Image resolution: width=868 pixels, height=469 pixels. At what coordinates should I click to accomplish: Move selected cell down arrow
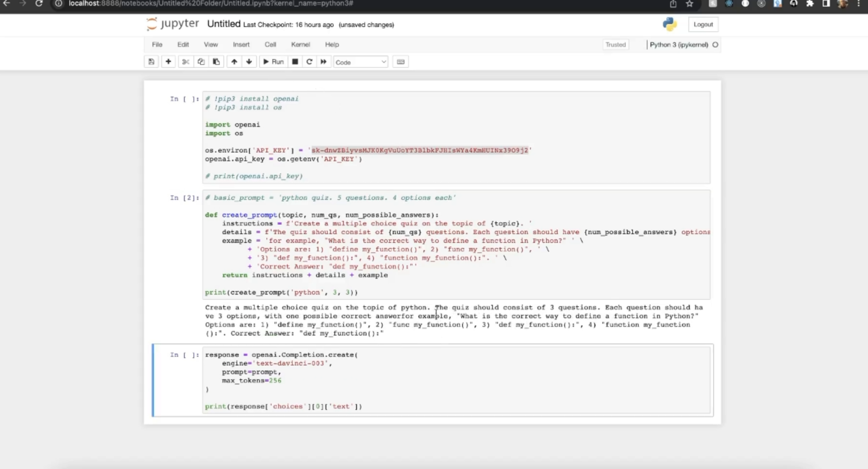click(x=249, y=62)
